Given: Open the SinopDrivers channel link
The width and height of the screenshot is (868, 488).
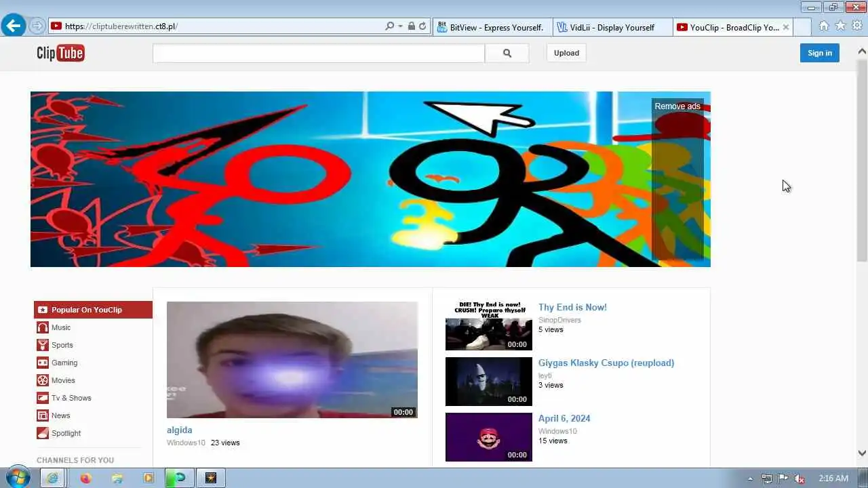Looking at the screenshot, I should click(x=559, y=320).
